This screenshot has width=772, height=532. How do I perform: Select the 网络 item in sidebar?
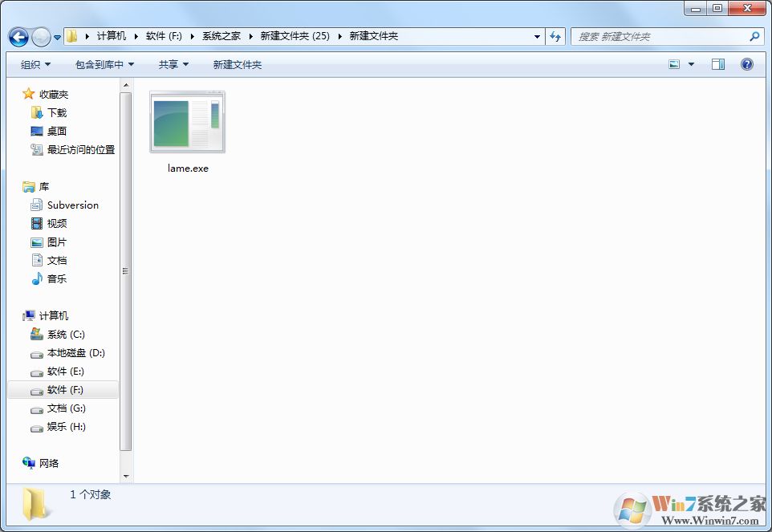(51, 463)
